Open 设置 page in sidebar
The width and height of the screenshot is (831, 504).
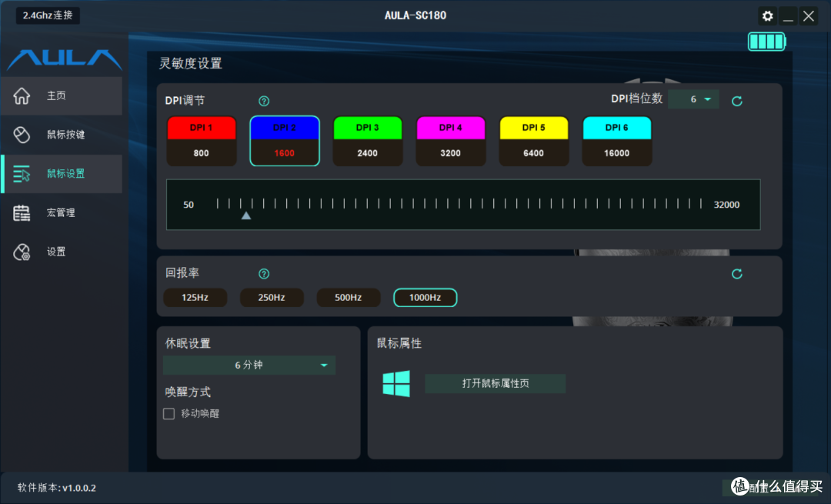[62, 252]
